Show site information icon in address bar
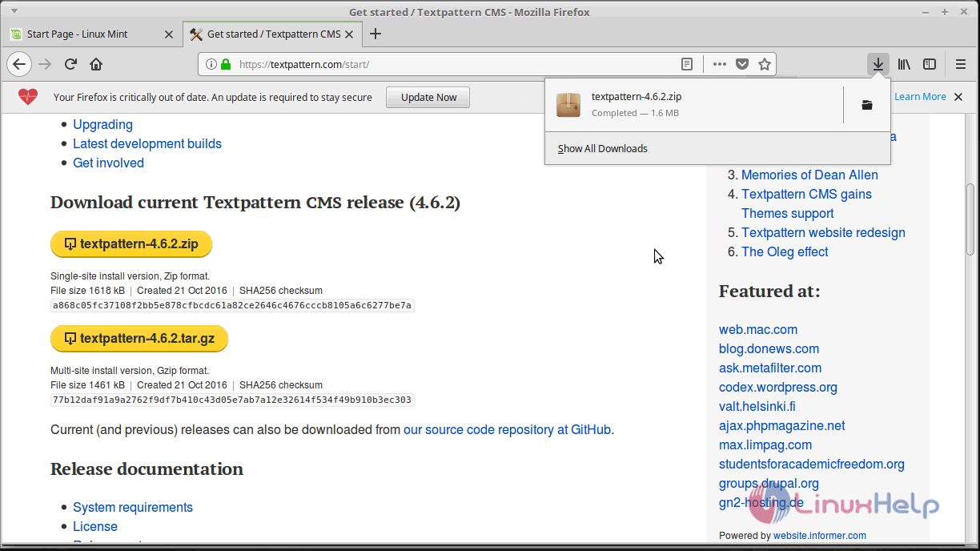The image size is (980, 551). [x=211, y=64]
